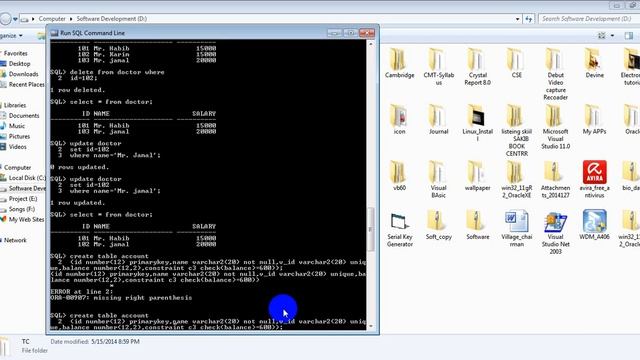Select Local Disk (C:) in navigation pane
The width and height of the screenshot is (640, 360).
(x=27, y=178)
